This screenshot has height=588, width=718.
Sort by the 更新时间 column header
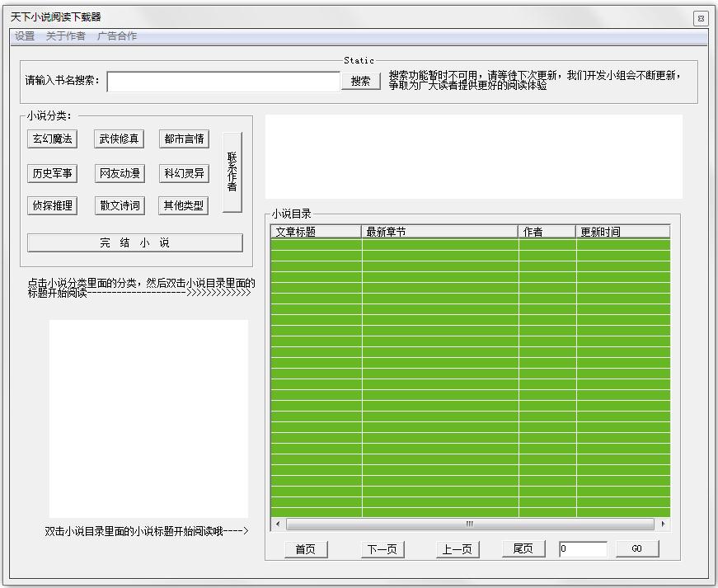(x=622, y=232)
